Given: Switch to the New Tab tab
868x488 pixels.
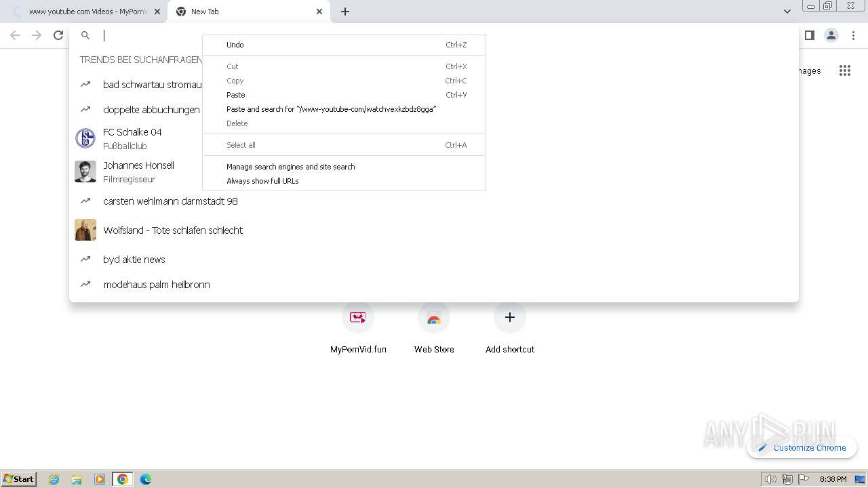Looking at the screenshot, I should [x=248, y=12].
